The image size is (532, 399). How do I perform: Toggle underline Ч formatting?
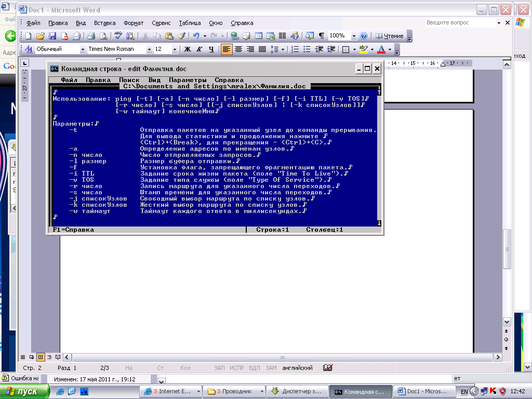click(x=211, y=49)
